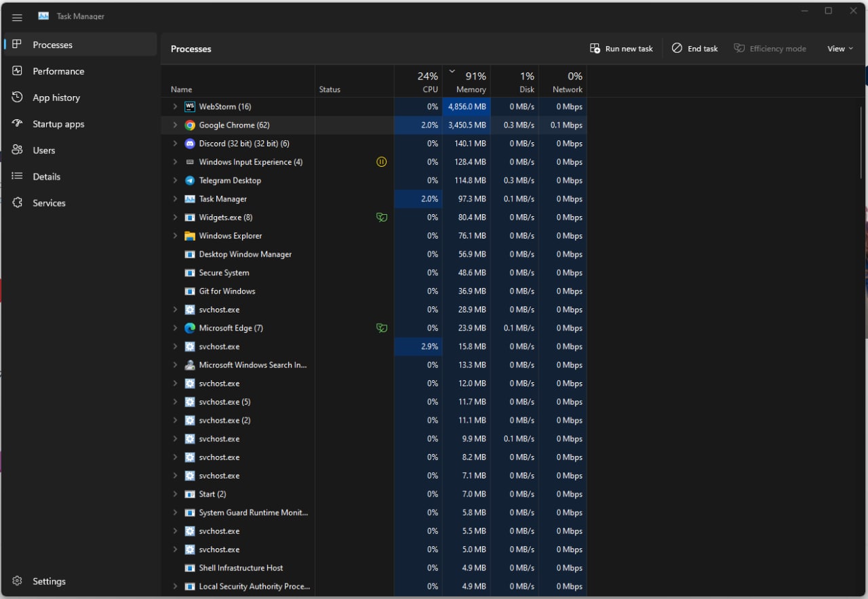Click the WebStorm app icon
868x599 pixels.
pos(190,106)
